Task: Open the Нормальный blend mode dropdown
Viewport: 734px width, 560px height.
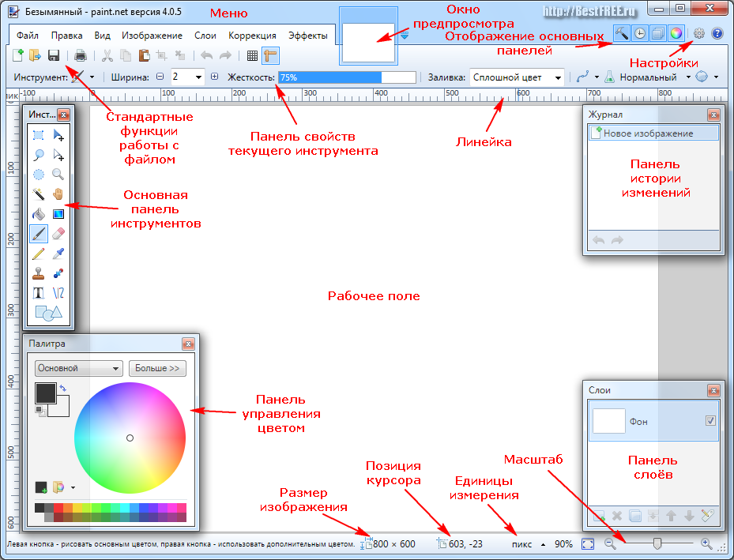Action: click(688, 77)
